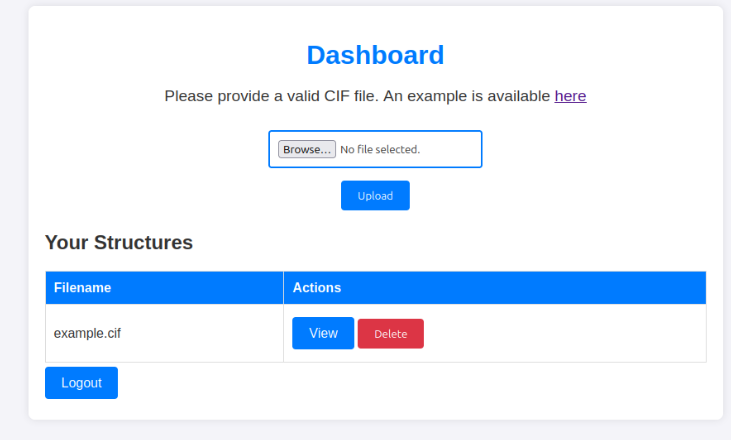Viewport: 731px width, 440px height.
Task: View the example.cif structure
Action: point(322,333)
